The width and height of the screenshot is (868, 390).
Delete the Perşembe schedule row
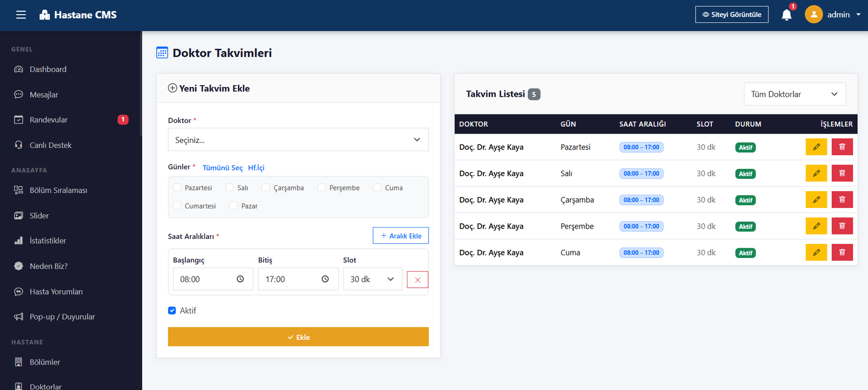(843, 226)
